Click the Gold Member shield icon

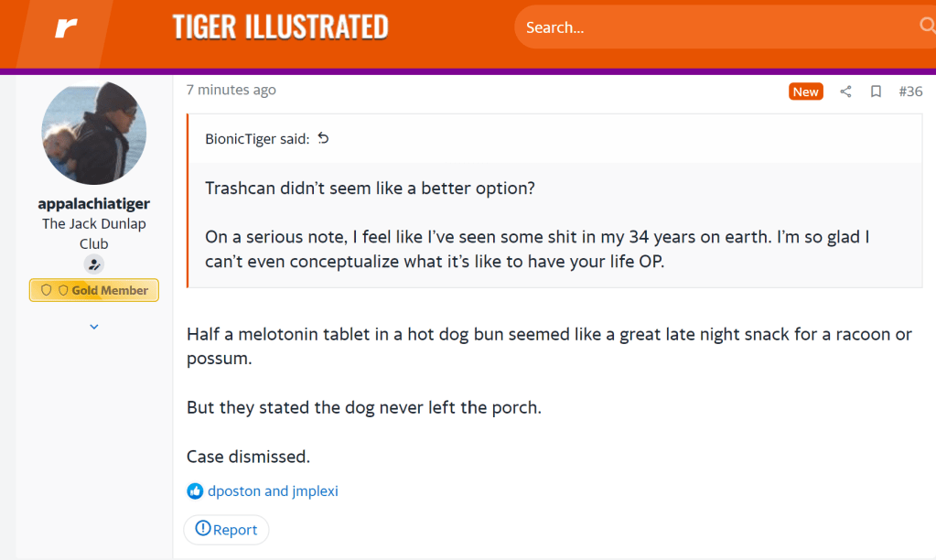click(x=47, y=290)
